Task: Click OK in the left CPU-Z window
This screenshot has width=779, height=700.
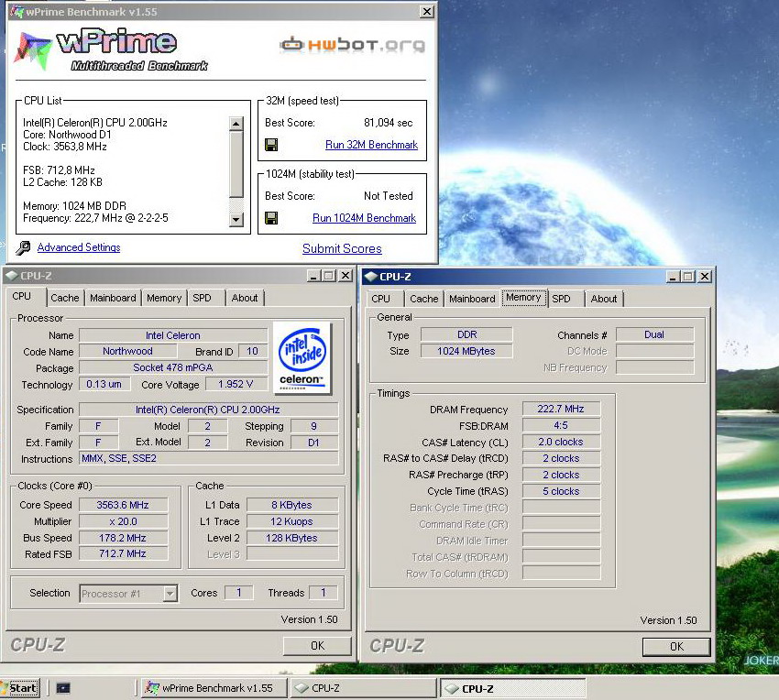Action: tap(317, 646)
